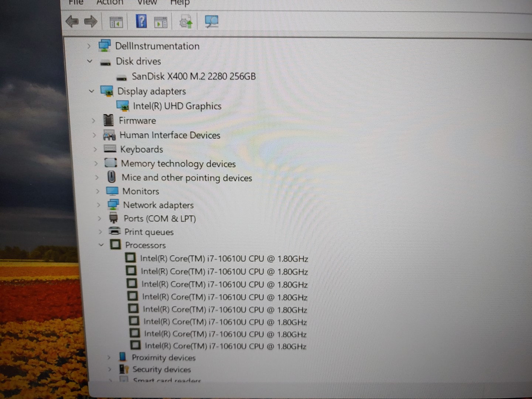Open the View menu
This screenshot has height=399, width=532.
tap(147, 2)
